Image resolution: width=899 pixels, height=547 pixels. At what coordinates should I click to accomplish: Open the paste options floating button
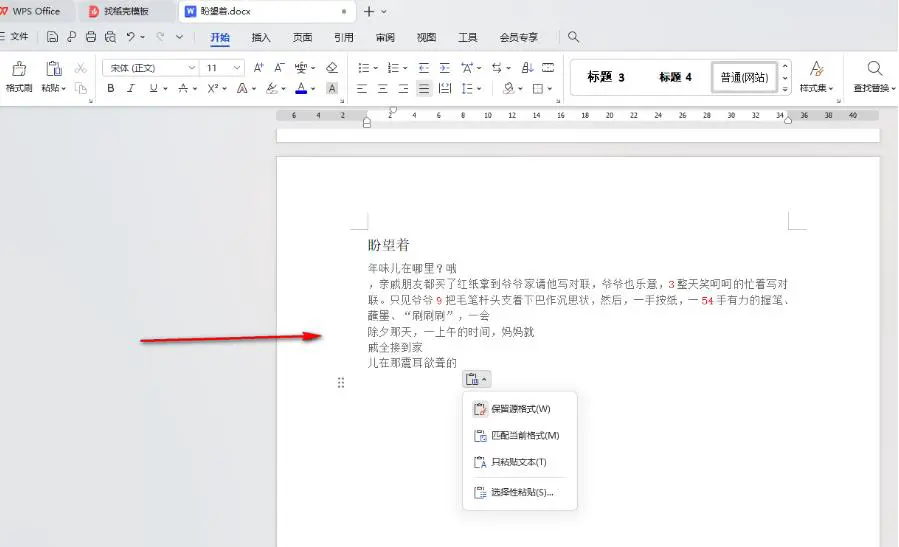(476, 379)
